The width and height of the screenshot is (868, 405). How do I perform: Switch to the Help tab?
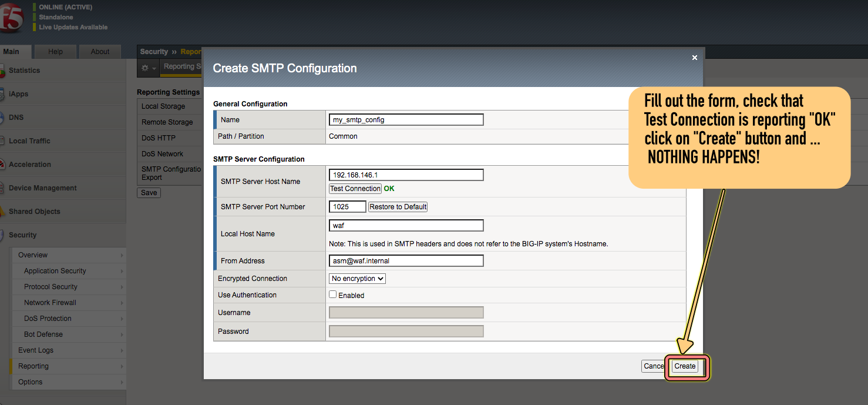click(x=55, y=51)
